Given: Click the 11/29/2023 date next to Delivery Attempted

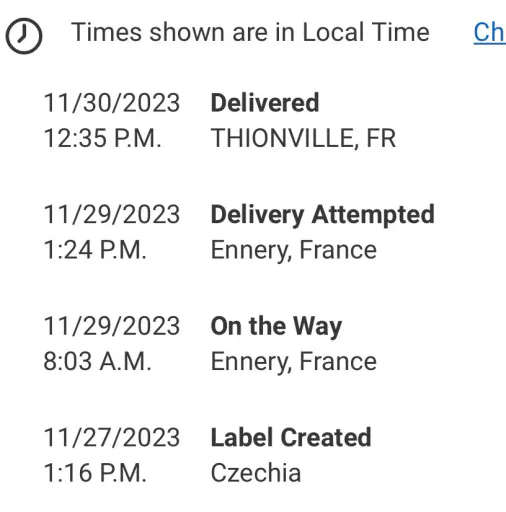Looking at the screenshot, I should click(x=112, y=214).
